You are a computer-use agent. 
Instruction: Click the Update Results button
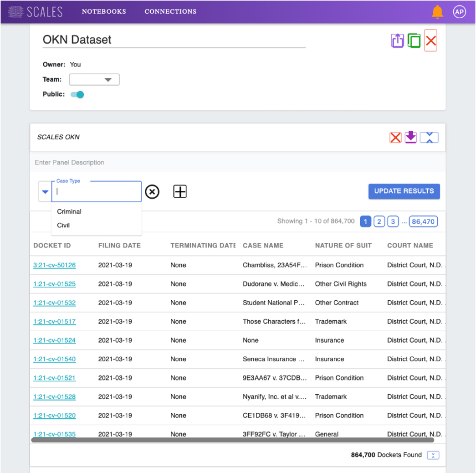click(x=404, y=191)
